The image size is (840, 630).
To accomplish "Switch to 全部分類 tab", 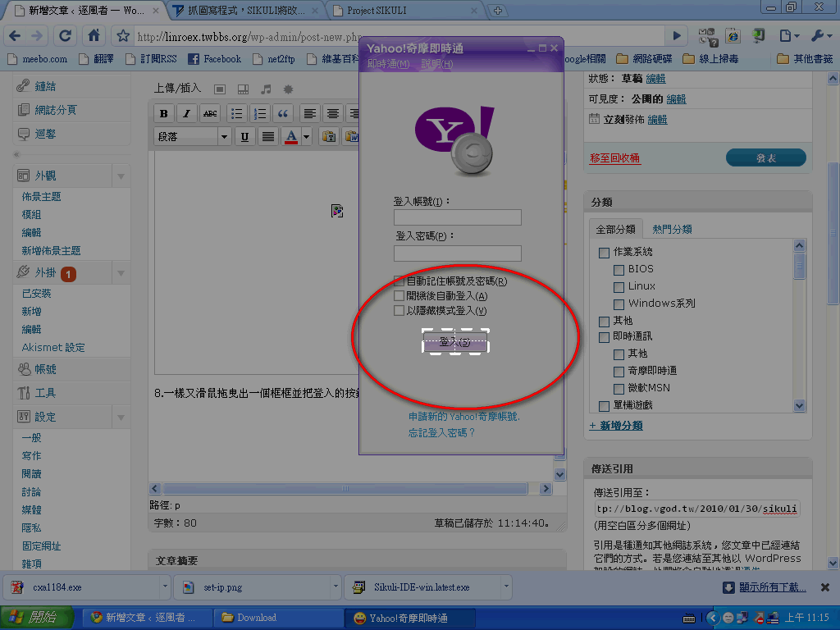I will [615, 230].
